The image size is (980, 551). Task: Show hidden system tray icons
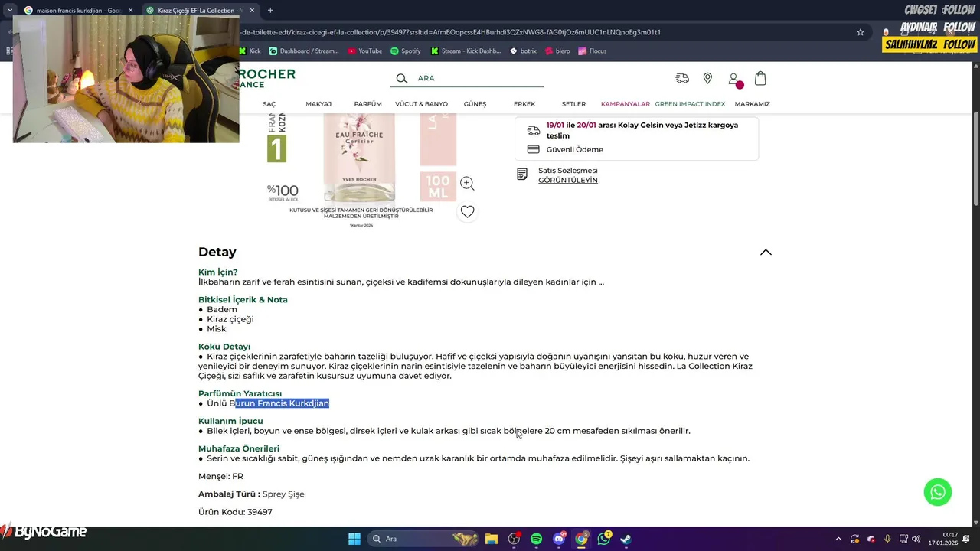[838, 539]
